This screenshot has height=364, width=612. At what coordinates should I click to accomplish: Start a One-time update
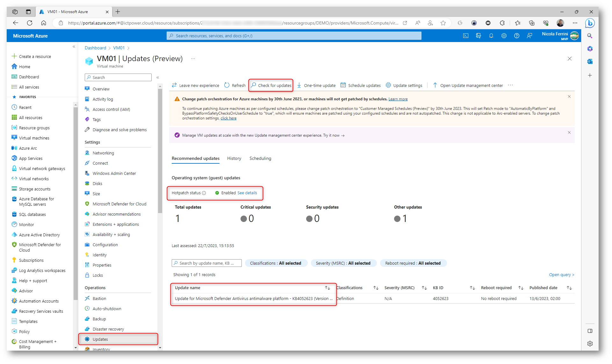point(316,85)
